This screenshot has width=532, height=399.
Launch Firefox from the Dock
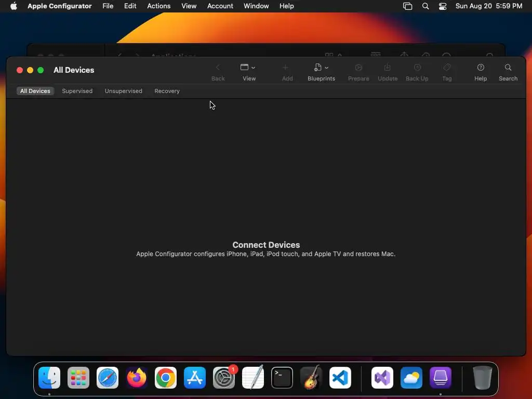pyautogui.click(x=137, y=378)
